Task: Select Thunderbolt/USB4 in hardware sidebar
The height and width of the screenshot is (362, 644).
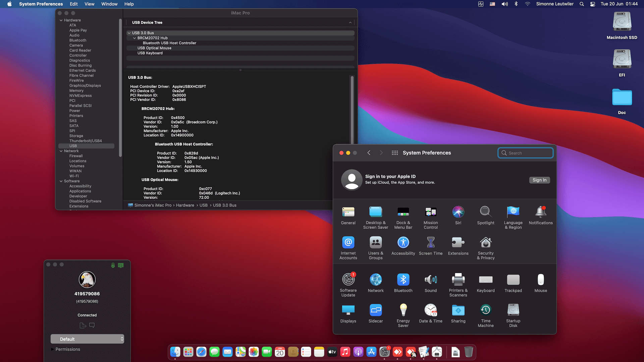Action: tap(86, 141)
